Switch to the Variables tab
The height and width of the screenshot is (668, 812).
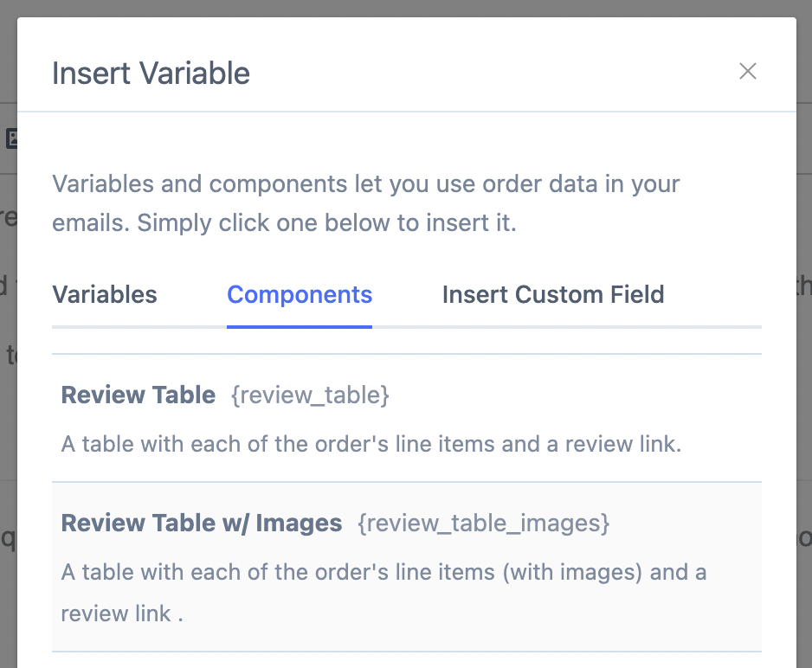pos(104,295)
